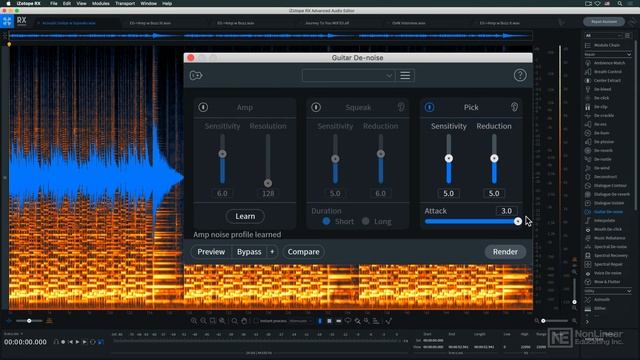
Task: Open Ambience Match module
Action: click(605, 63)
